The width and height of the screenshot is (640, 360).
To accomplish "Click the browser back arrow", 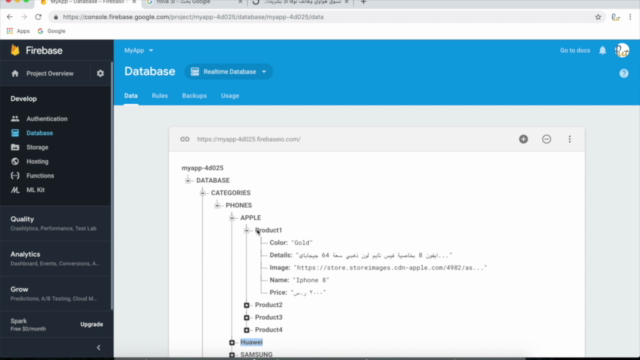I will point(10,17).
